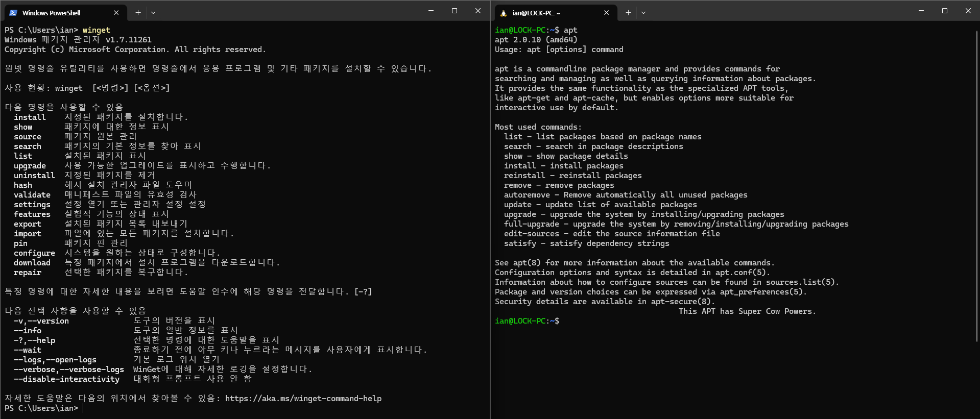
Task: Maximize the PowerShell window
Action: pos(455,11)
